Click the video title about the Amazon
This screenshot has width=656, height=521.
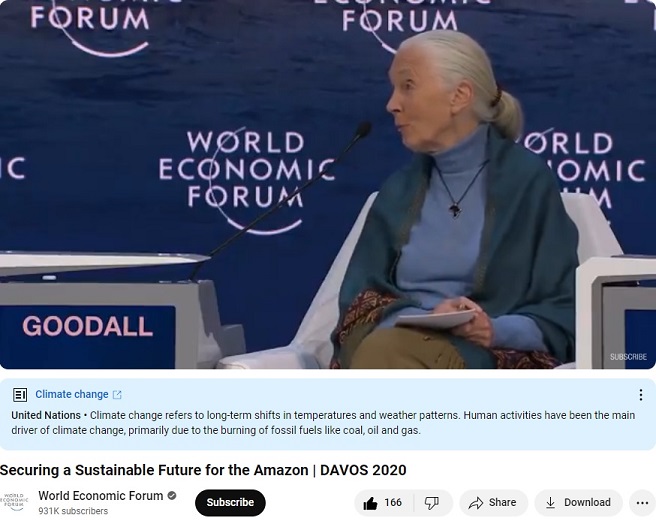tap(203, 470)
